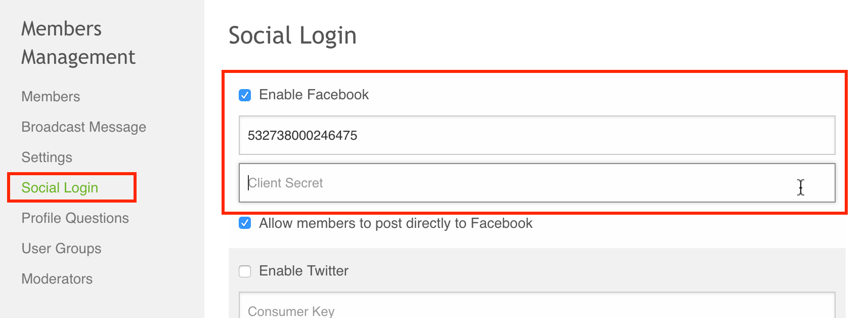The image size is (868, 318).
Task: Toggle Allow members to post to Facebook checkbox
Action: click(245, 223)
